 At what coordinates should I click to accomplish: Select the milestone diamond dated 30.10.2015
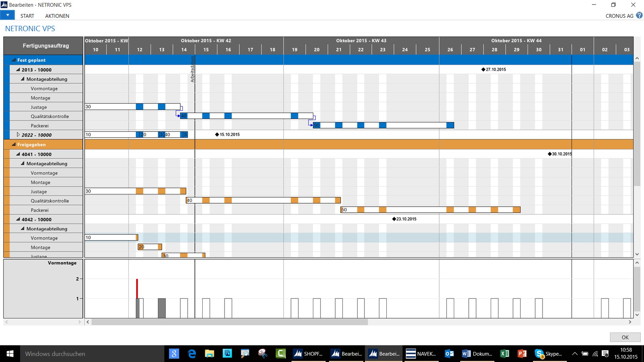tap(549, 154)
